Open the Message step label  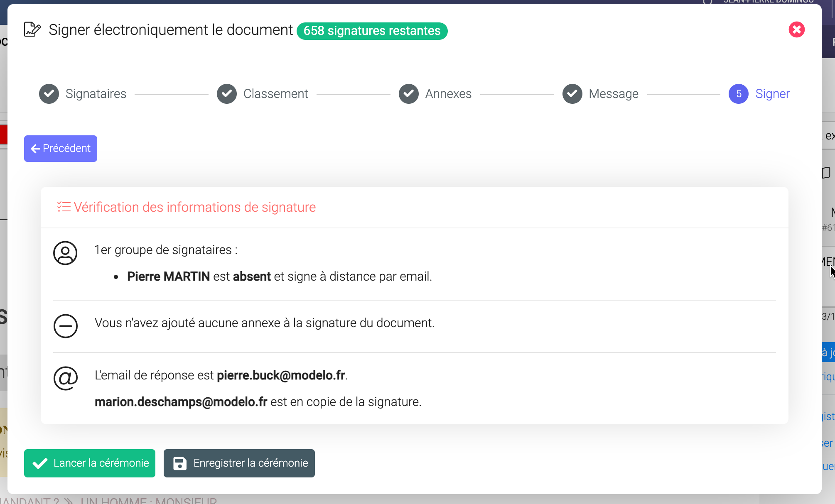click(x=614, y=94)
